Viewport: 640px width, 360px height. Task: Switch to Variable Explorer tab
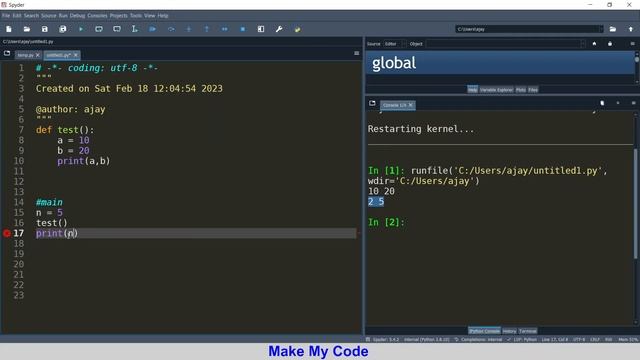tap(496, 90)
